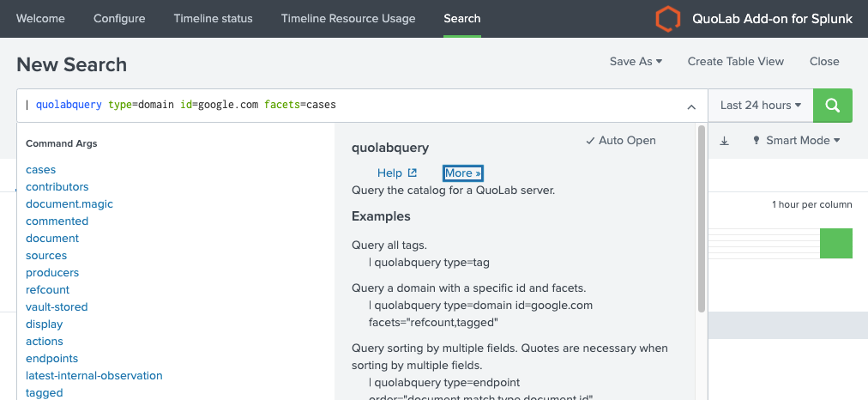This screenshot has width=868, height=400.
Task: Choose 'latest-internal-observation' from command args
Action: [94, 376]
